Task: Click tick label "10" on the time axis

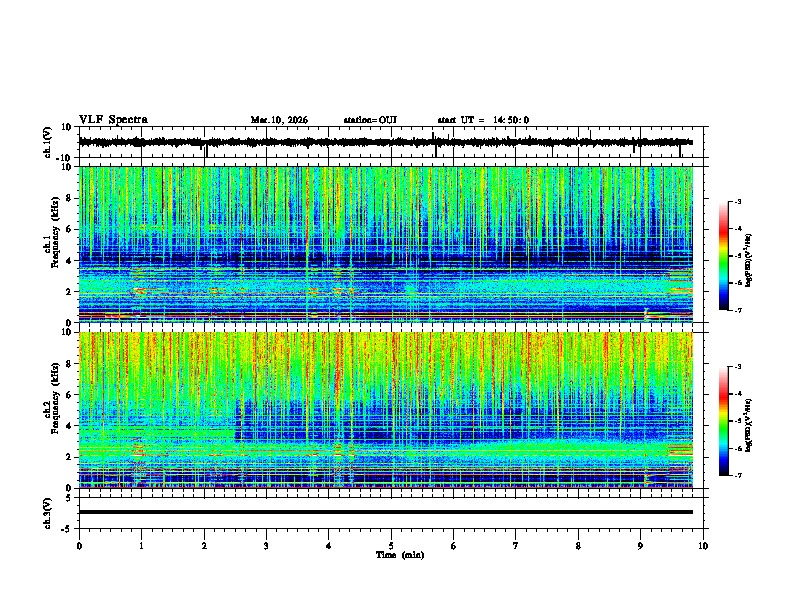Action: click(x=703, y=546)
